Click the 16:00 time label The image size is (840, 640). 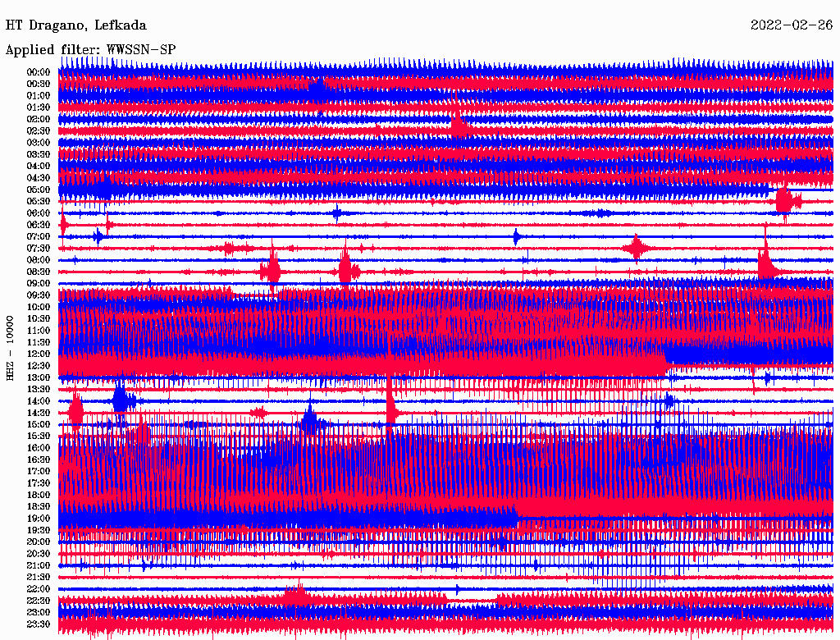(39, 448)
